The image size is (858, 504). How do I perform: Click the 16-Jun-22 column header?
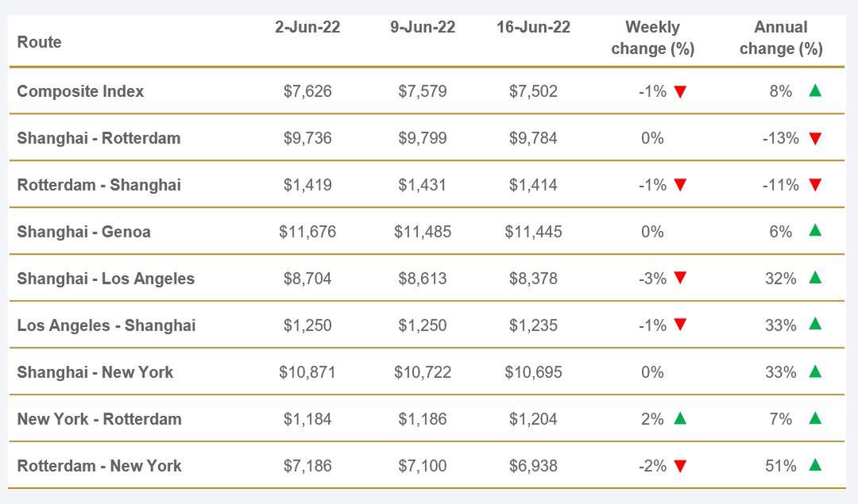coord(533,27)
